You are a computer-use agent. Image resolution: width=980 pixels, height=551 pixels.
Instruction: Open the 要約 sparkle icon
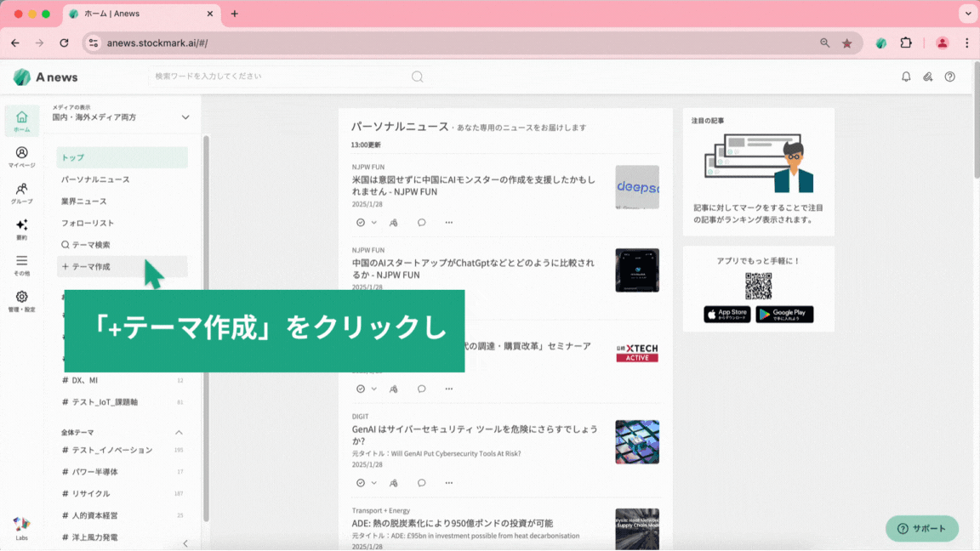(x=21, y=229)
